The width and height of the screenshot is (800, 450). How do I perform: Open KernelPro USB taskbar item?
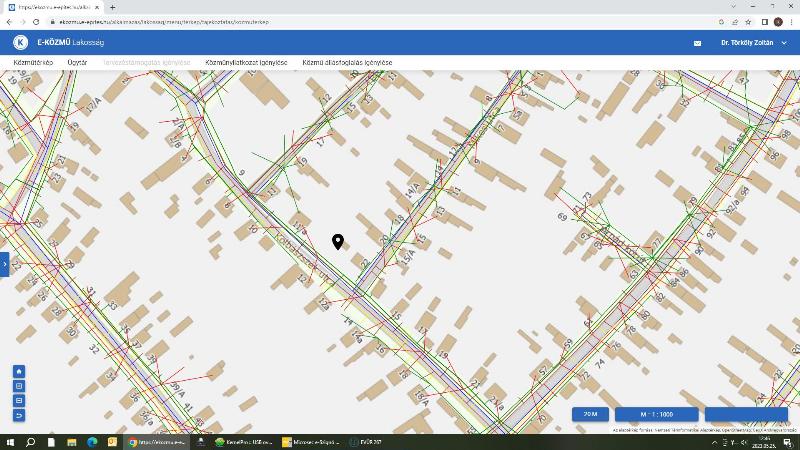click(x=244, y=442)
